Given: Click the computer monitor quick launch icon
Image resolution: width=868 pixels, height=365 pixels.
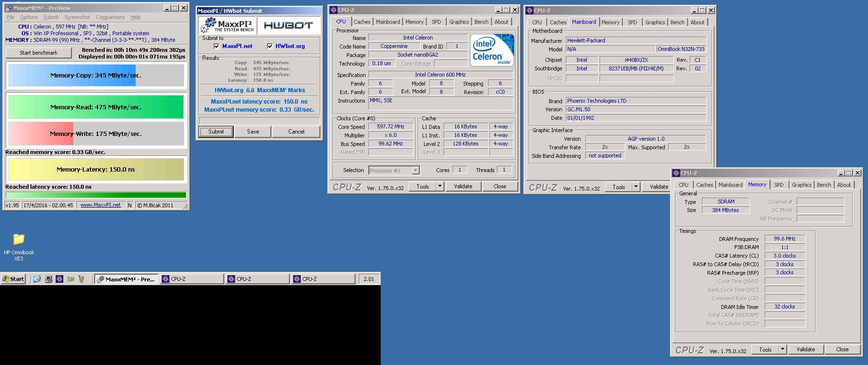Looking at the screenshot, I should 48,279.
